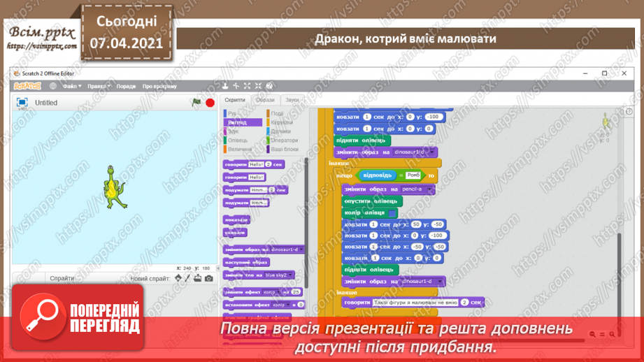Open the Поради menu item
The height and width of the screenshot is (362, 644).
click(126, 86)
